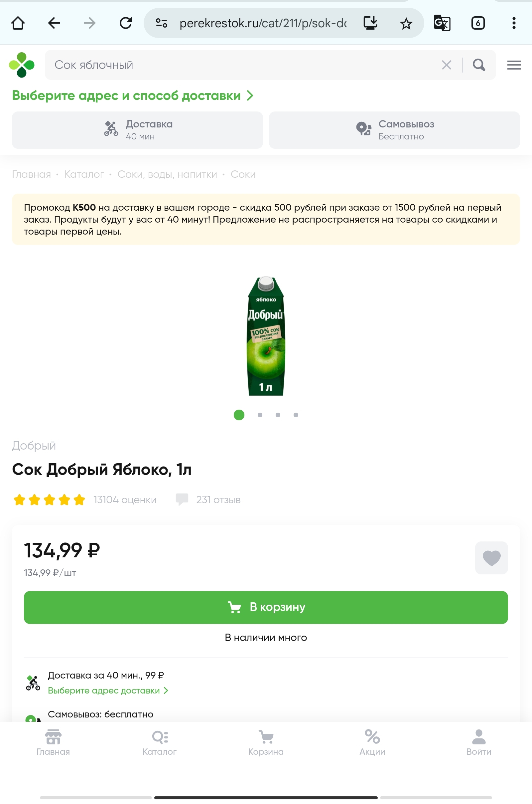The image size is (532, 804).
Task: Show second product image via dot
Action: 260,415
